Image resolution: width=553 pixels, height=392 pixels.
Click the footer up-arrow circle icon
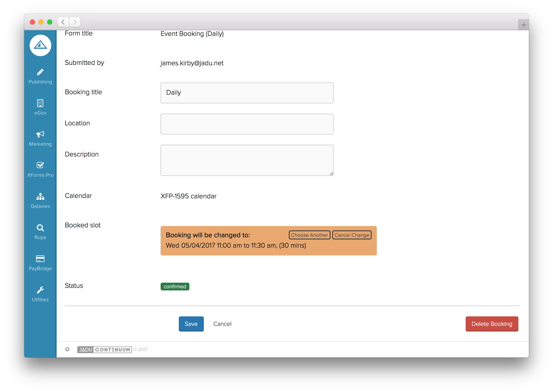(x=67, y=349)
